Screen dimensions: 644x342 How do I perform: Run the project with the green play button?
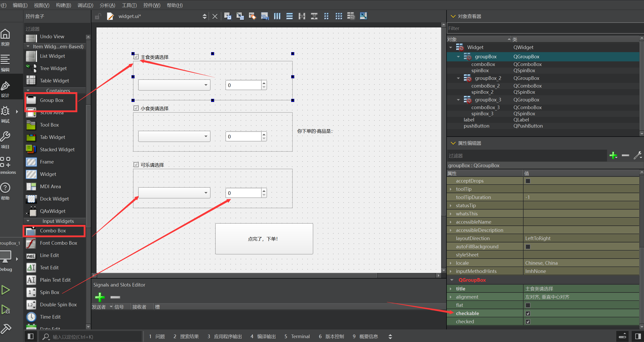tap(5, 290)
